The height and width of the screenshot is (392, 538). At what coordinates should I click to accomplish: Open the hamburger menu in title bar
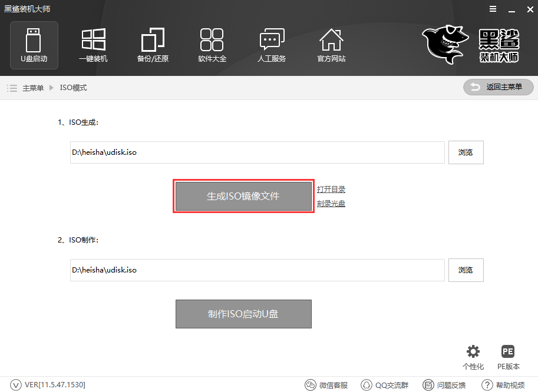click(x=493, y=9)
